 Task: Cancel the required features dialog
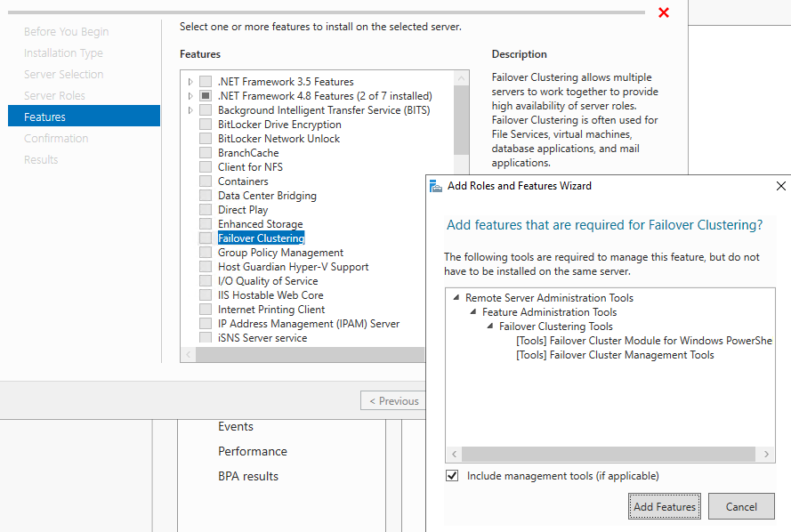click(x=741, y=506)
